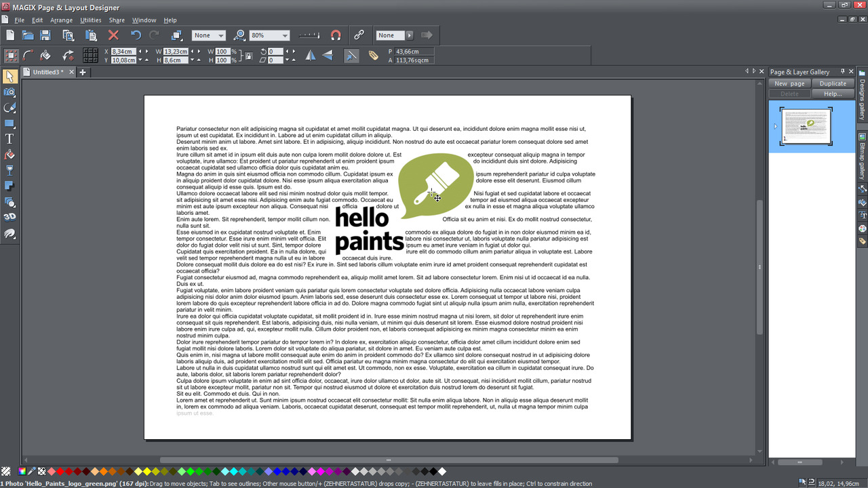
Task: Click the Help... button in gallery
Action: tap(833, 94)
